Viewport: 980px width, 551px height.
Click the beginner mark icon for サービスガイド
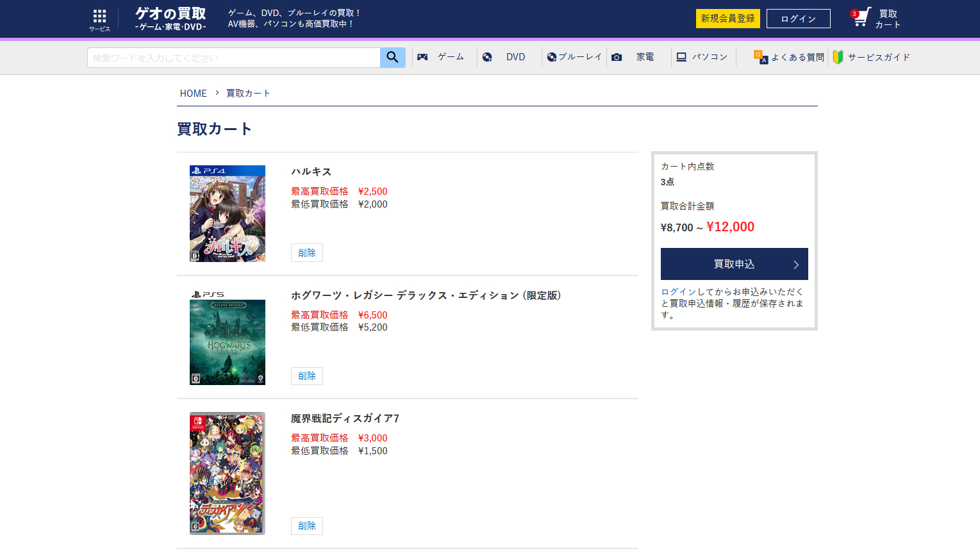pos(838,57)
